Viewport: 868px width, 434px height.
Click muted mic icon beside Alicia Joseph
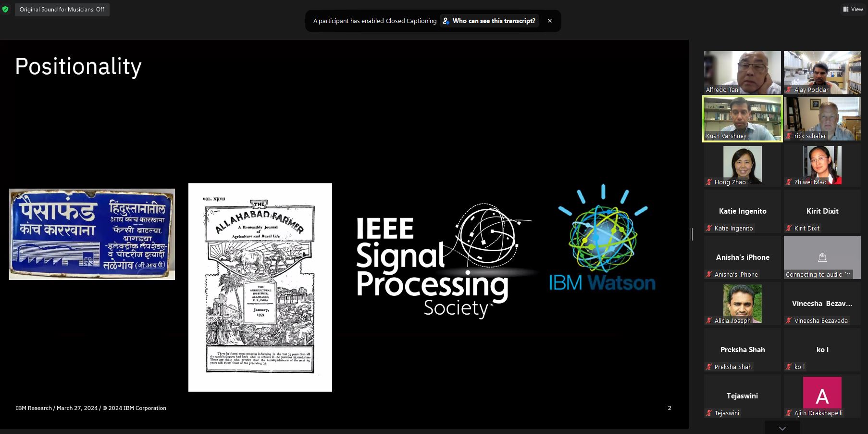[x=709, y=321]
